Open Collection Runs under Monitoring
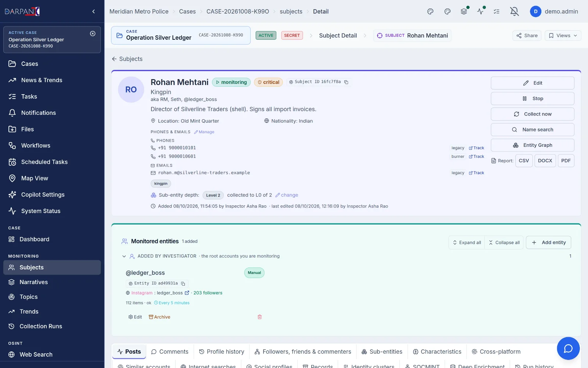Viewport: 588px width, 368px height. [52, 326]
